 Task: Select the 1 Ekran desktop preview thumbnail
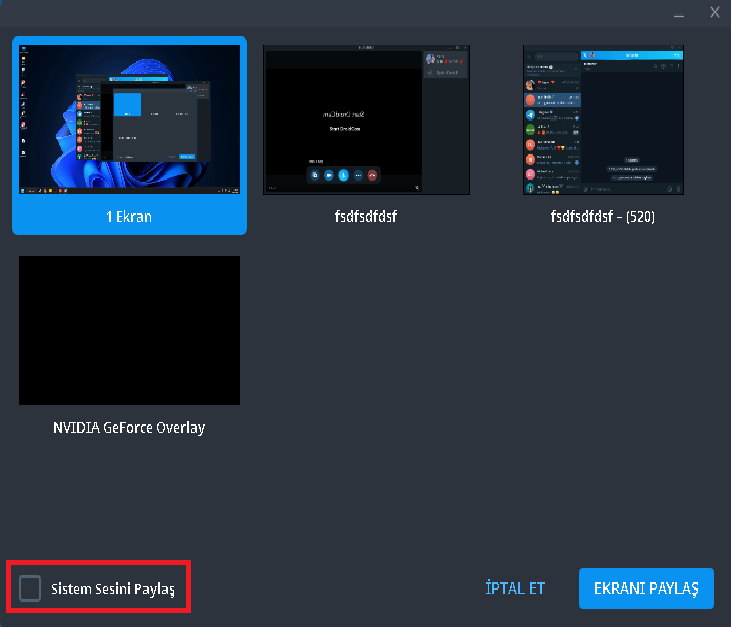click(130, 119)
